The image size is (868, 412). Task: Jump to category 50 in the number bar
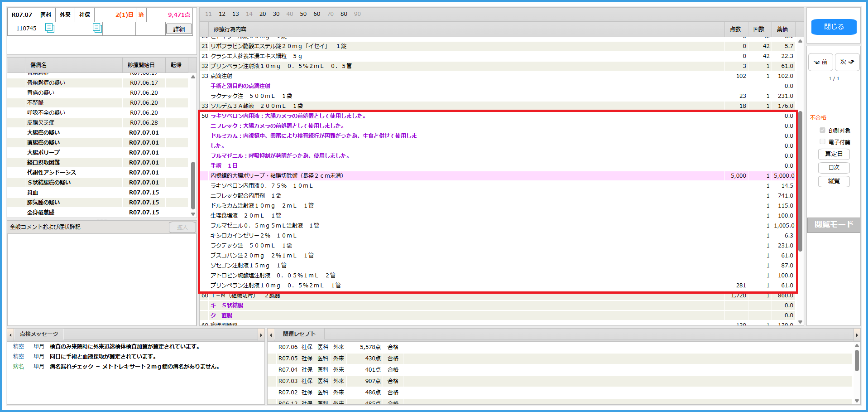point(303,14)
